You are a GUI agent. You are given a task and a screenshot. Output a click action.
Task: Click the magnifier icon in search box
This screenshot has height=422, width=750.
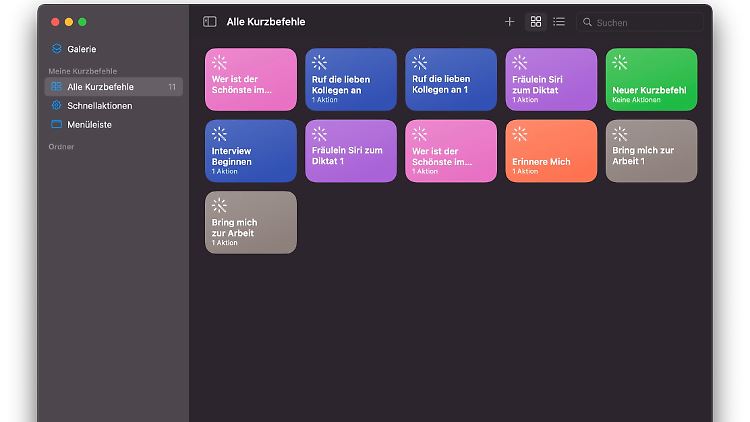pyautogui.click(x=588, y=22)
